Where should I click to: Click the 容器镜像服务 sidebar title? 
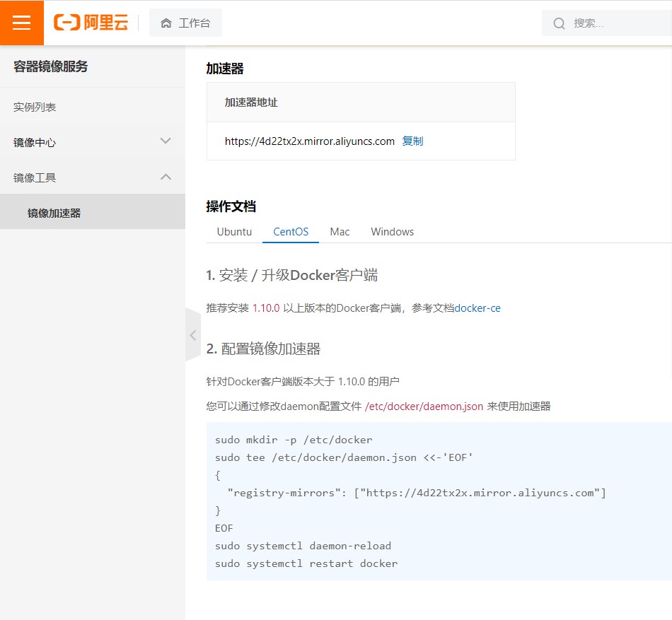pos(50,66)
